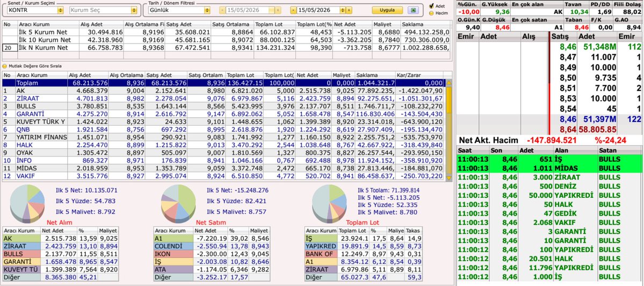Image resolution: width=644 pixels, height=286 pixels.
Task: Click the İlk N Kurum Net row
Action: (226, 48)
